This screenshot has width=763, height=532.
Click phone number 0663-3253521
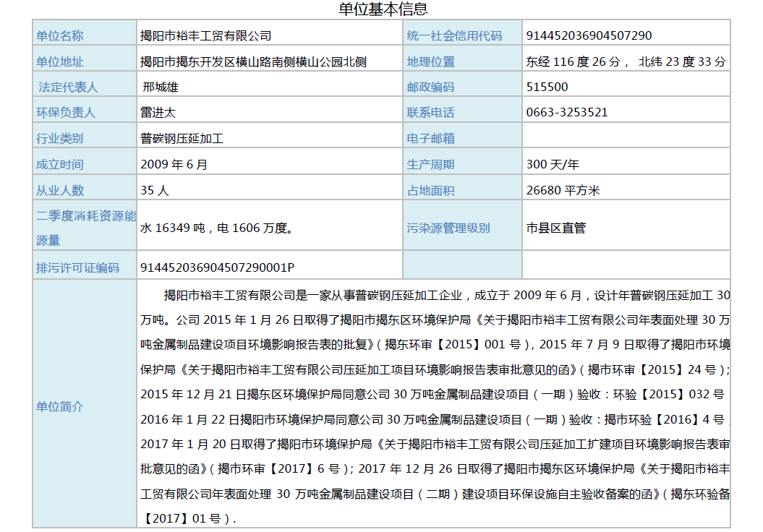[x=567, y=112]
